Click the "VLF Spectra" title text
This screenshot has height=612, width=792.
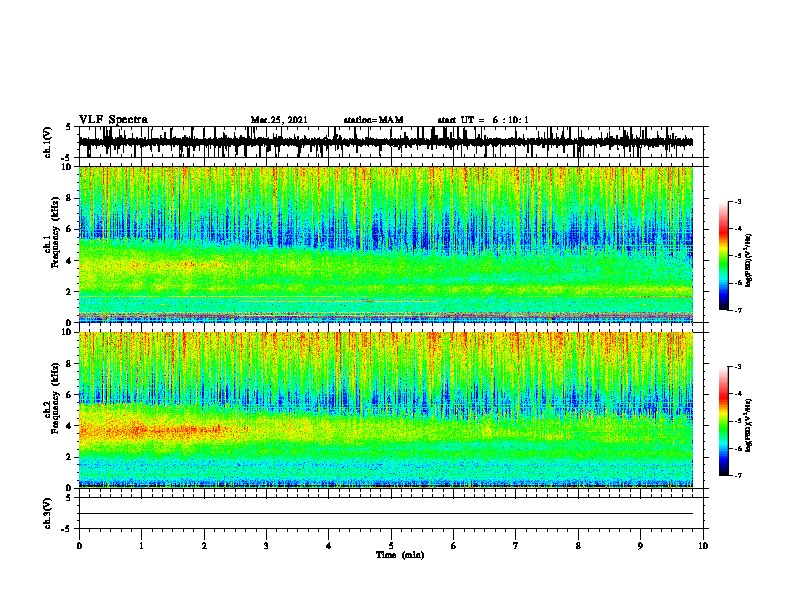click(x=113, y=120)
